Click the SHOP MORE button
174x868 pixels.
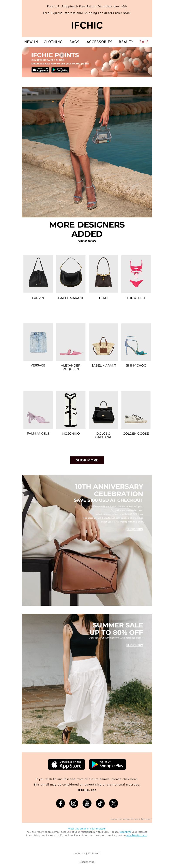pyautogui.click(x=87, y=460)
